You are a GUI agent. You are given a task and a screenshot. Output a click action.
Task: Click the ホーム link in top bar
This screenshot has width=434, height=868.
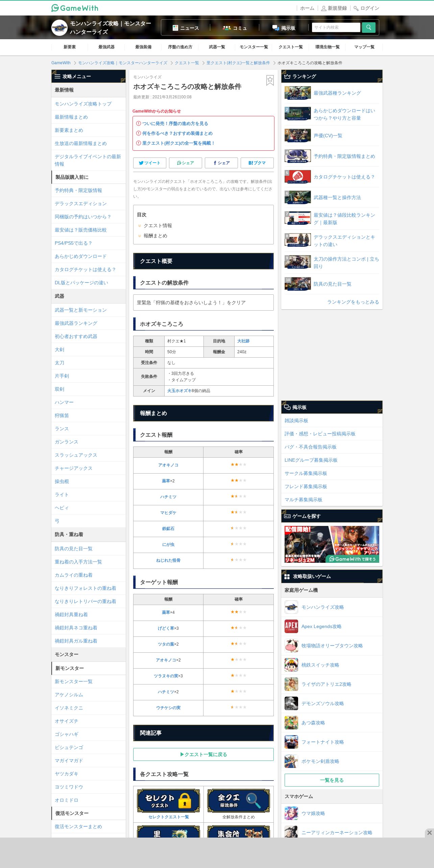pyautogui.click(x=307, y=8)
